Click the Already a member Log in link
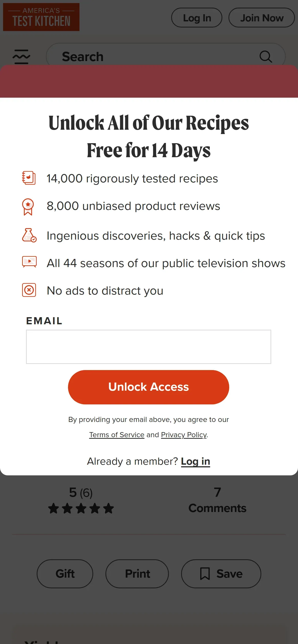The width and height of the screenshot is (298, 644). pyautogui.click(x=195, y=461)
